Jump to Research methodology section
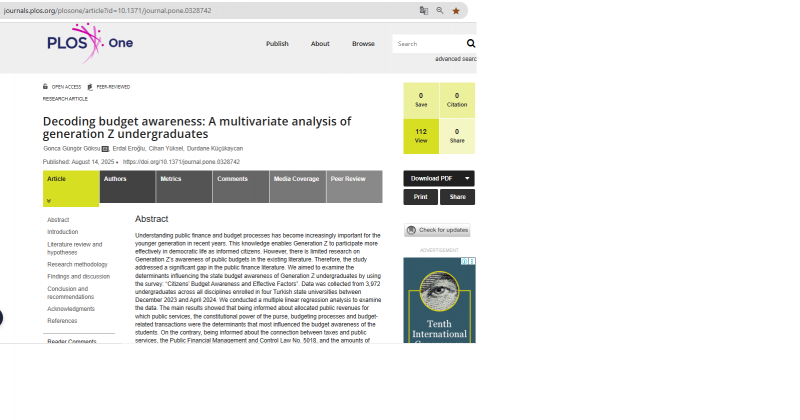 tap(77, 264)
